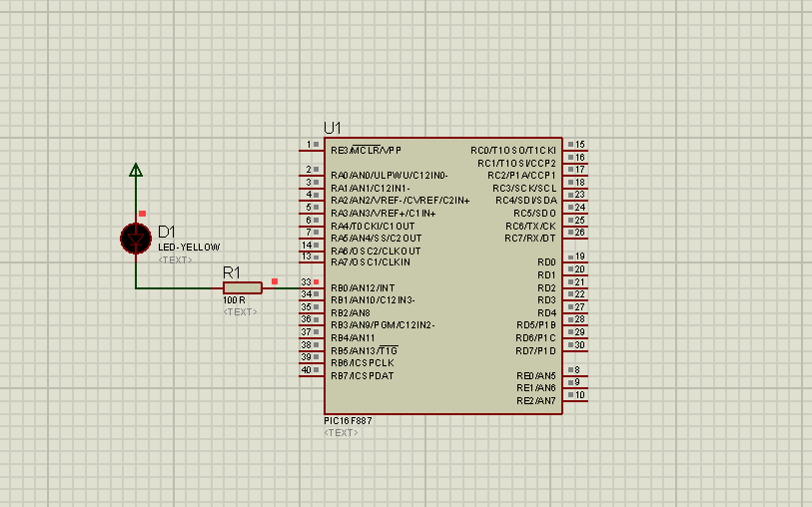
Task: Click pin label RC2/P1A/CCP1
Action: click(x=522, y=176)
